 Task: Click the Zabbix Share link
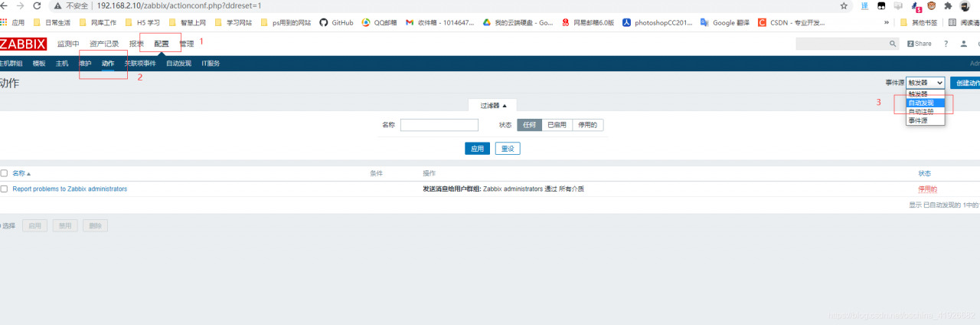click(920, 44)
